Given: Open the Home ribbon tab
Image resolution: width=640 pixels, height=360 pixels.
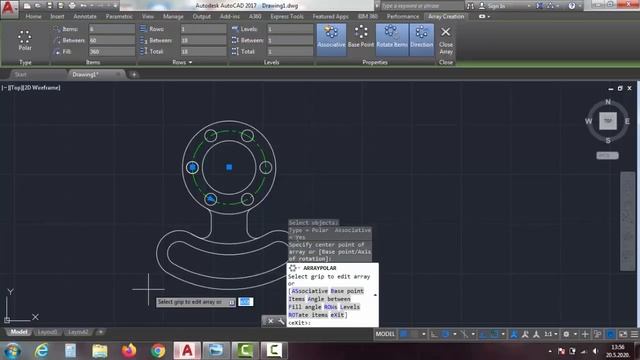Looking at the screenshot, I should (x=33, y=16).
